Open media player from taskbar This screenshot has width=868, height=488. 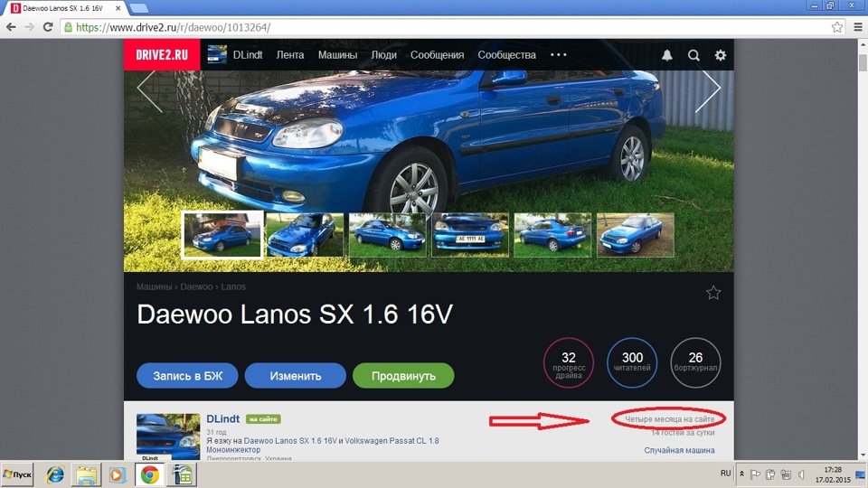118,474
